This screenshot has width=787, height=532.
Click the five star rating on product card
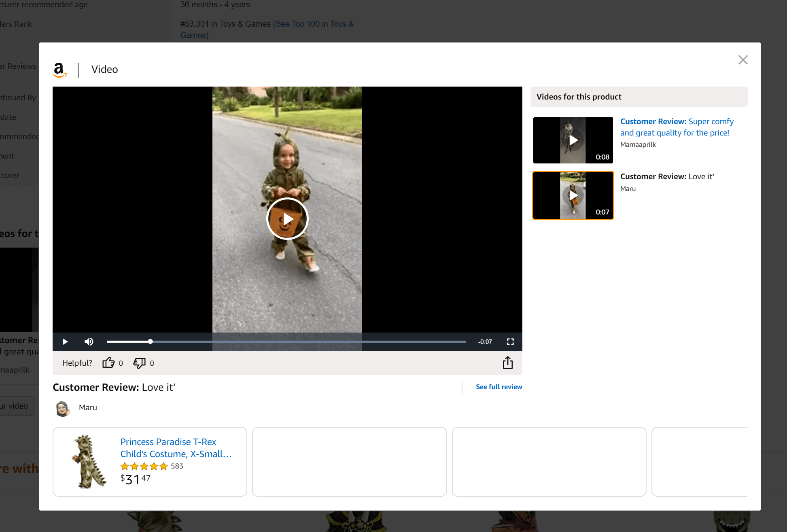144,466
